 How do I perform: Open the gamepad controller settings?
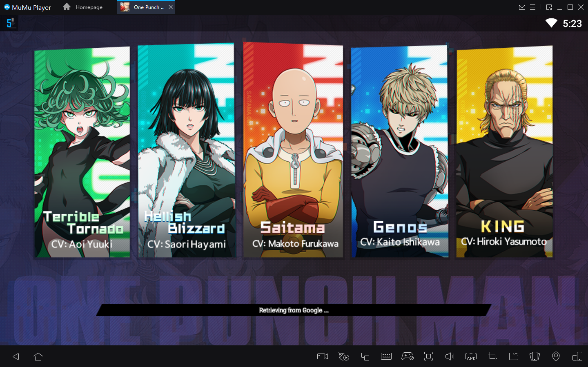click(x=407, y=356)
